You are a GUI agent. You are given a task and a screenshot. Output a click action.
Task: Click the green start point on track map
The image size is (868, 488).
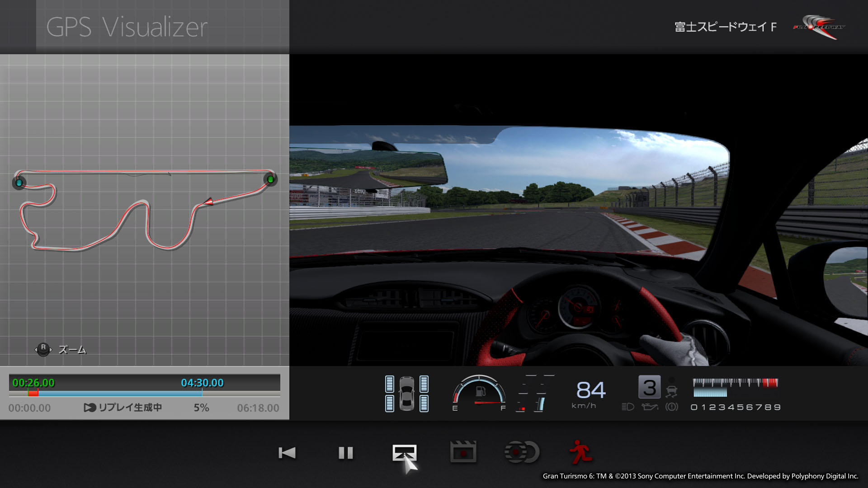[270, 179]
